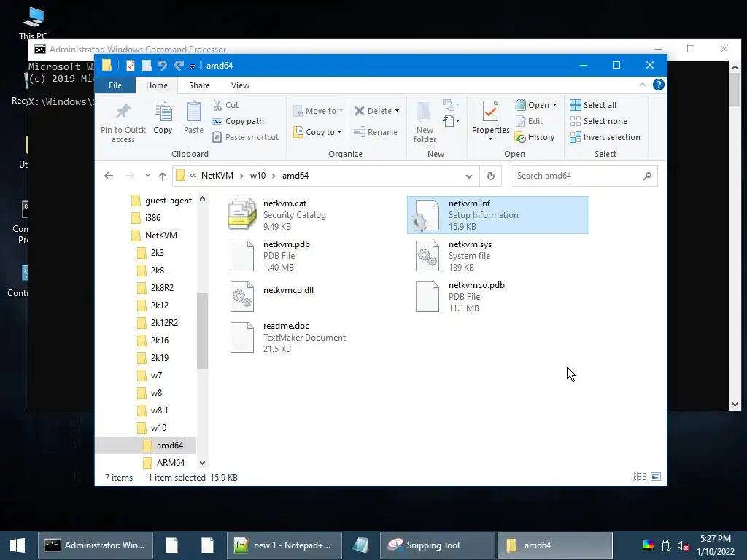Open the Properties button in ribbon

tap(490, 120)
